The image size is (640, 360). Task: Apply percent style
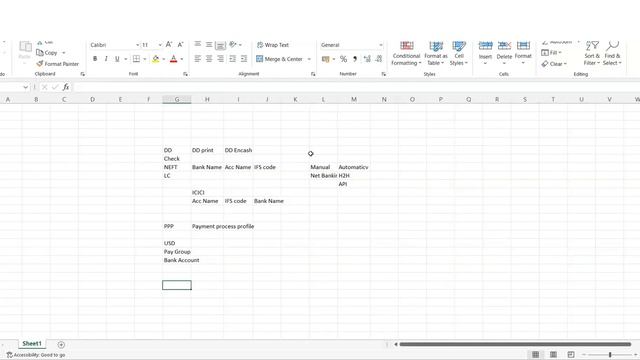[344, 59]
